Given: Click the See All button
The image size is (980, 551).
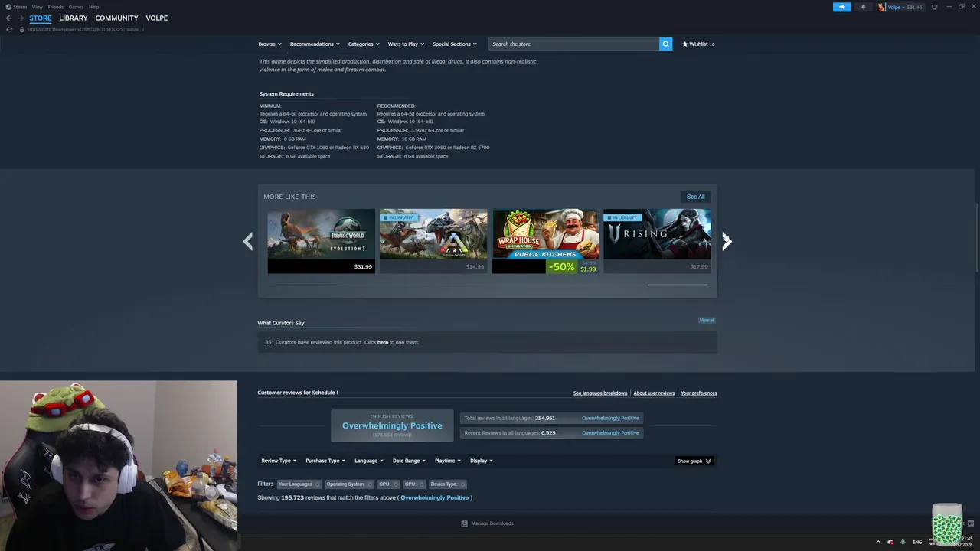Looking at the screenshot, I should pyautogui.click(x=695, y=197).
